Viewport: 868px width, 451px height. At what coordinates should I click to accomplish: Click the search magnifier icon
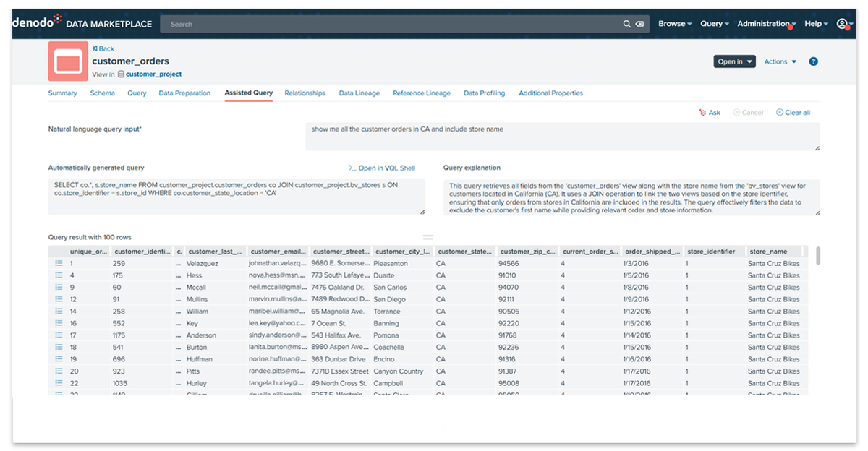(626, 24)
